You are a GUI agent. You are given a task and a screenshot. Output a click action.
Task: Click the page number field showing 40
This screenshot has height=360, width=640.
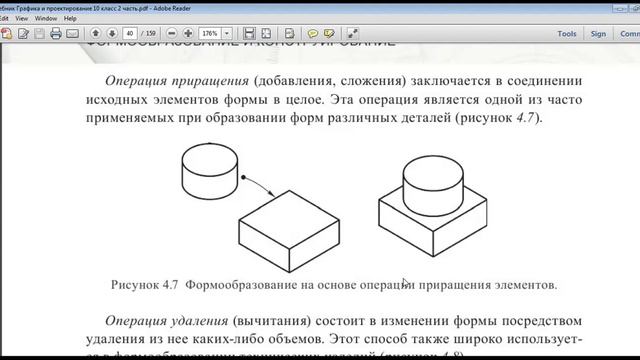click(x=130, y=33)
